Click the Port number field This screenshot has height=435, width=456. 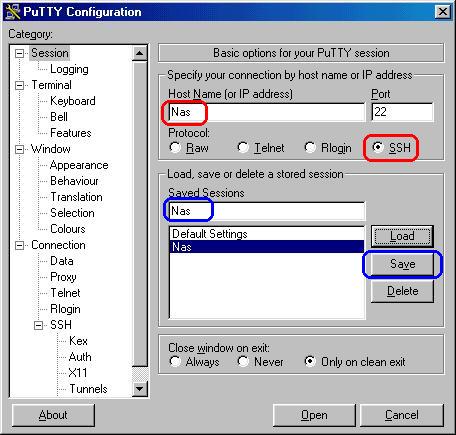click(402, 112)
